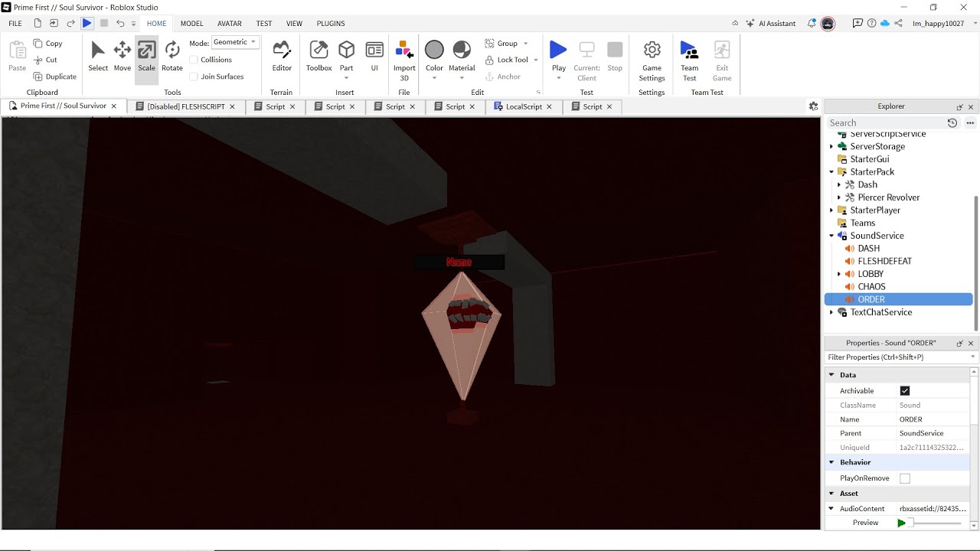This screenshot has height=551, width=980.
Task: Enable the PlayOnRemove checkbox
Action: click(905, 478)
